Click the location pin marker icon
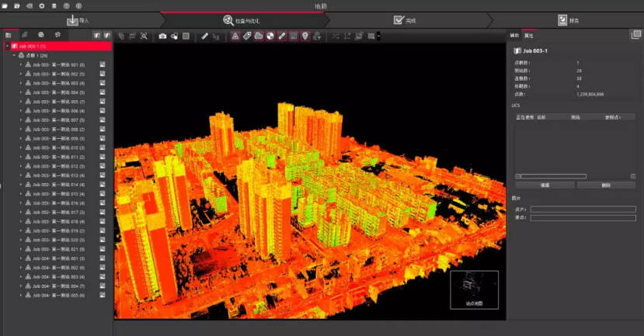 point(305,36)
